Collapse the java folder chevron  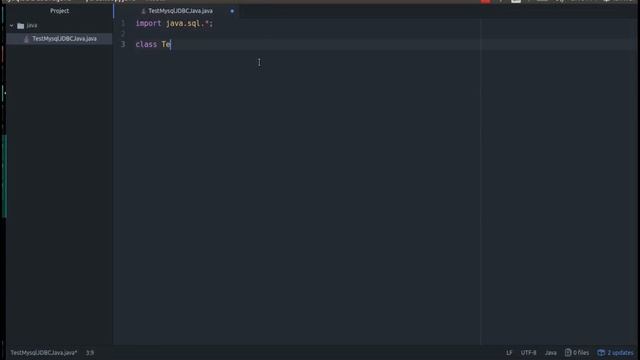click(x=11, y=26)
